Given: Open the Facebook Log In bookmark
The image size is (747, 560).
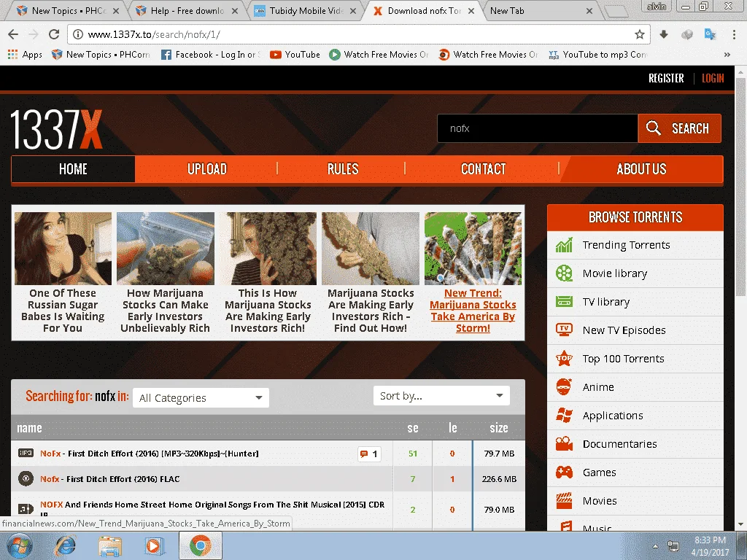Looking at the screenshot, I should [x=211, y=54].
